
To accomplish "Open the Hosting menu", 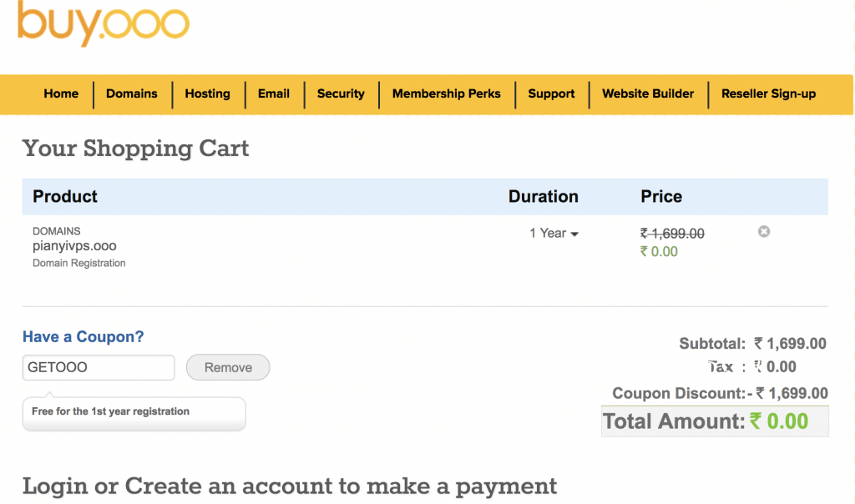I will click(x=207, y=93).
